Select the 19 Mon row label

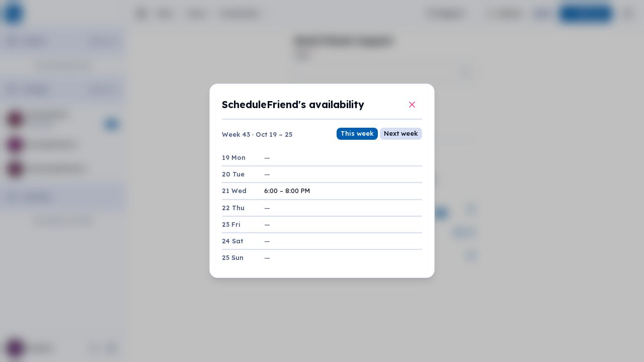pyautogui.click(x=233, y=158)
